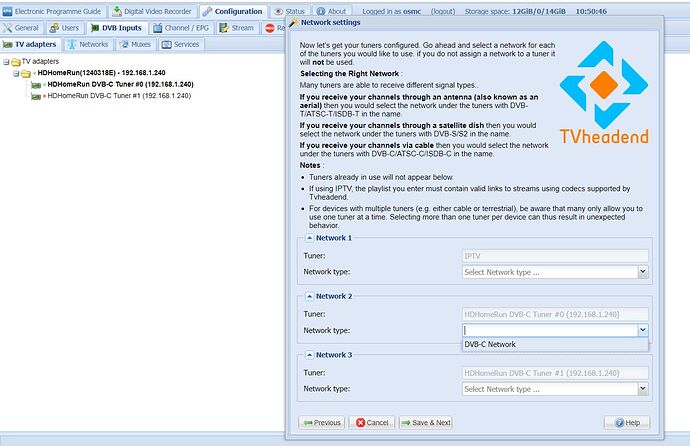Select the DVB Inputs tab
This screenshot has width=690, height=446.
pyautogui.click(x=117, y=28)
